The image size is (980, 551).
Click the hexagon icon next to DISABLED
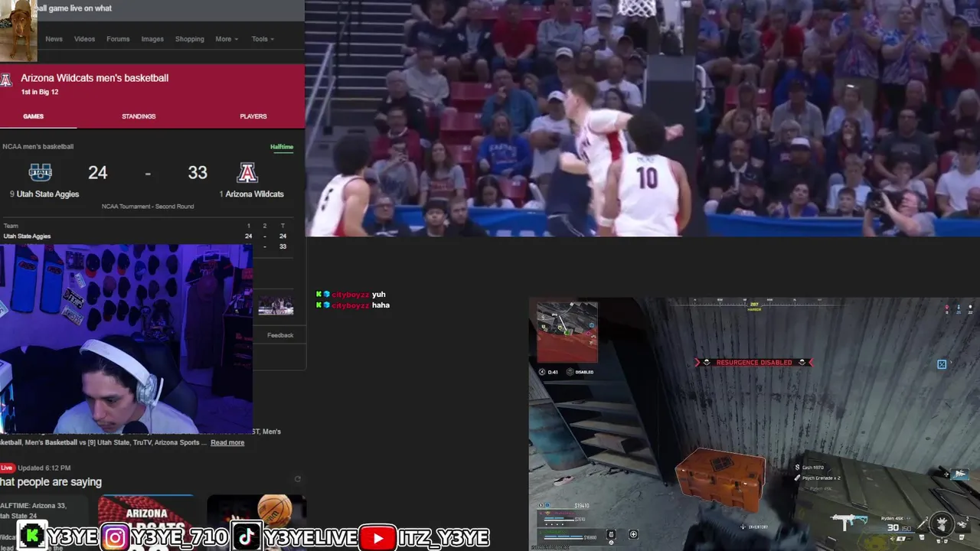[570, 372]
